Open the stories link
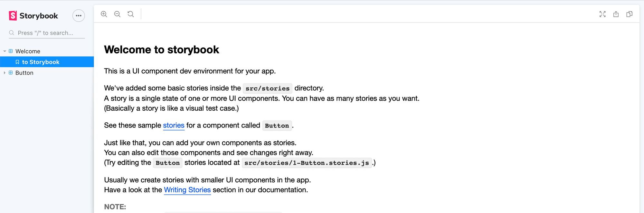This screenshot has width=644, height=213. [174, 125]
